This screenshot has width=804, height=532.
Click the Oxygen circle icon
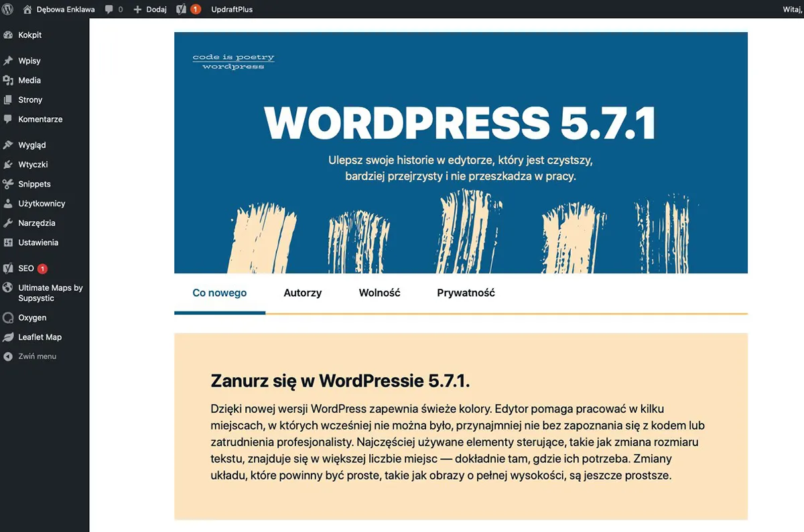[x=8, y=318]
